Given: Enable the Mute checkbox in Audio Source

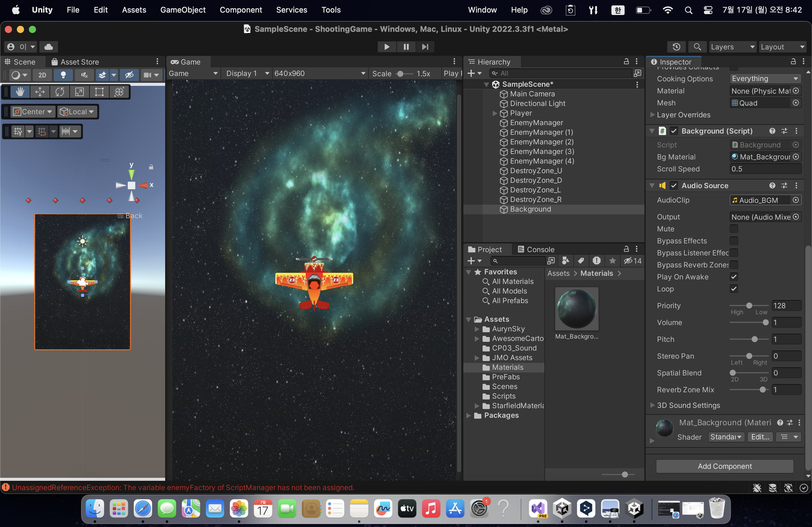Looking at the screenshot, I should [x=734, y=229].
